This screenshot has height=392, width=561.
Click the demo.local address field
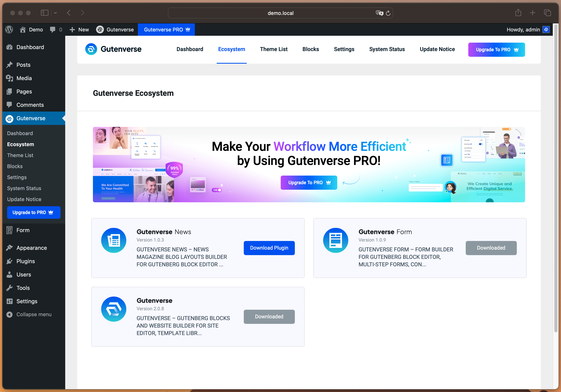280,13
